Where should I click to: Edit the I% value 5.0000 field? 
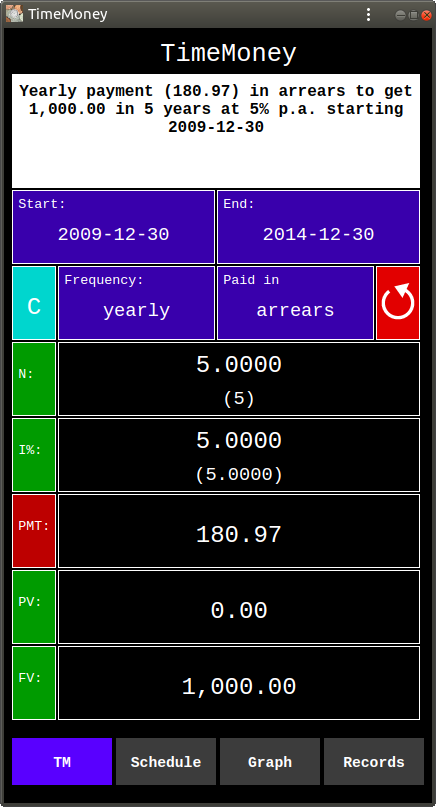(x=239, y=455)
